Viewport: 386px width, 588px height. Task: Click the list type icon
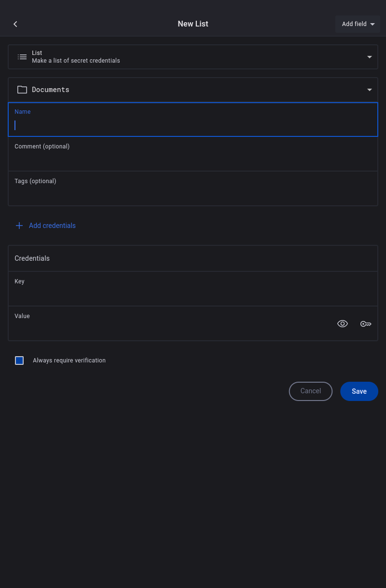[22, 57]
